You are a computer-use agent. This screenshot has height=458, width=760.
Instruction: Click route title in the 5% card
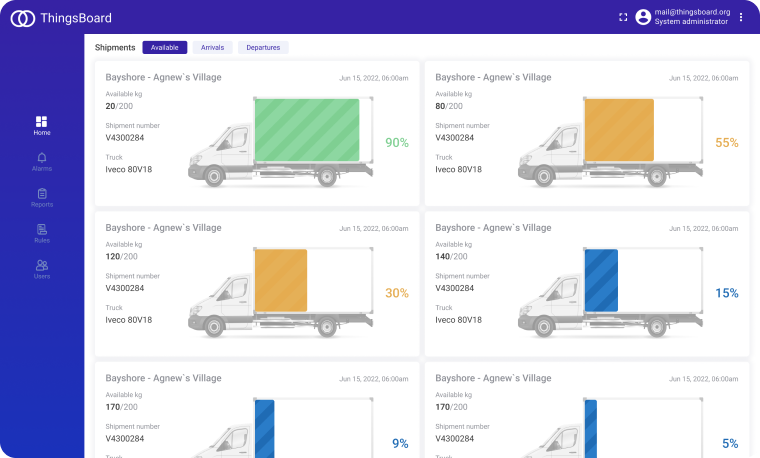pyautogui.click(x=493, y=378)
